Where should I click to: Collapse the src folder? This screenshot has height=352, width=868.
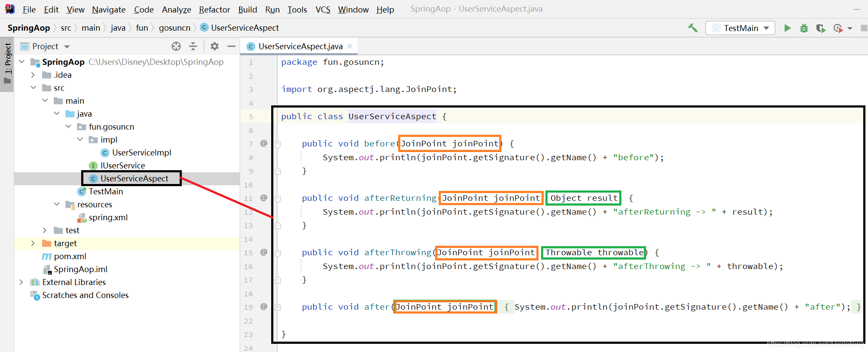[x=33, y=88]
